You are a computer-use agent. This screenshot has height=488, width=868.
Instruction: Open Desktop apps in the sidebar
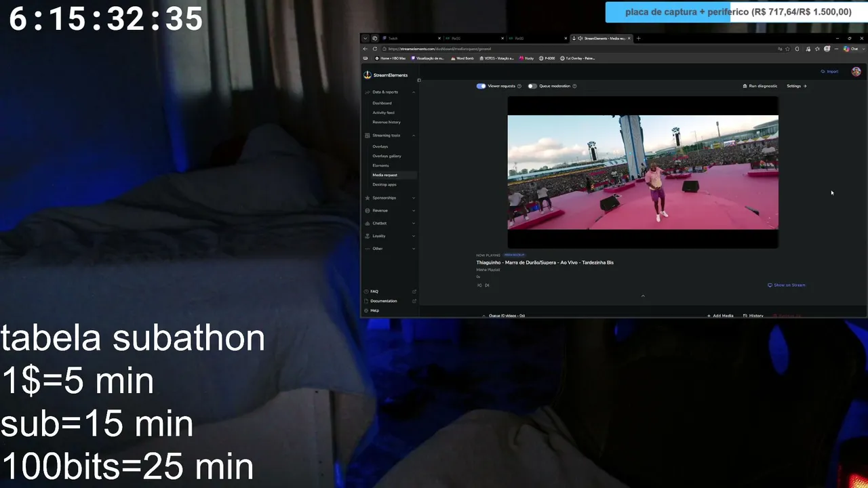[384, 184]
